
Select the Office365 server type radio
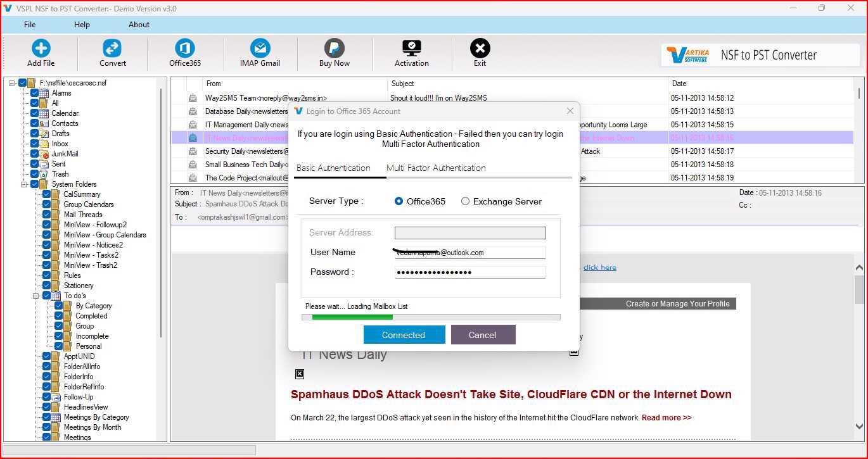[x=399, y=201]
